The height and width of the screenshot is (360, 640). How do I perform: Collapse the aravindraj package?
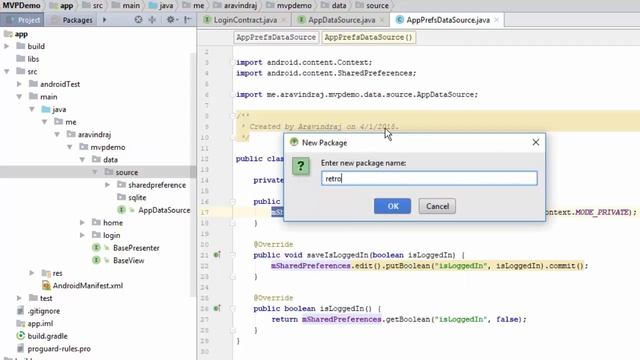coord(57,134)
